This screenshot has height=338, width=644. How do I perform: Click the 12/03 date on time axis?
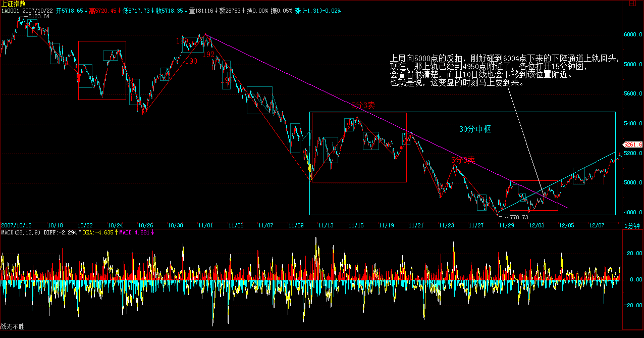[536, 225]
